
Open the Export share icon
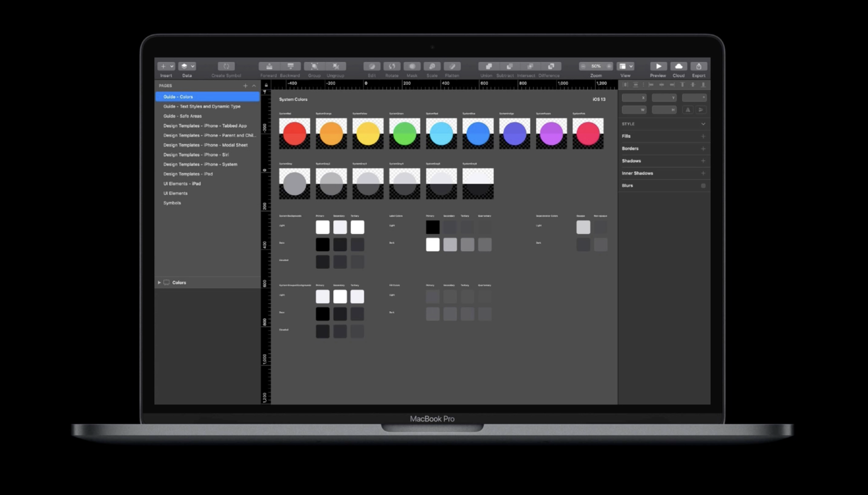698,66
